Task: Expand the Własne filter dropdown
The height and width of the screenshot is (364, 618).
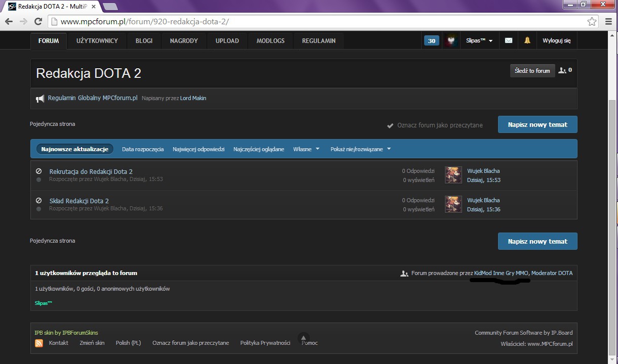Action: point(306,149)
